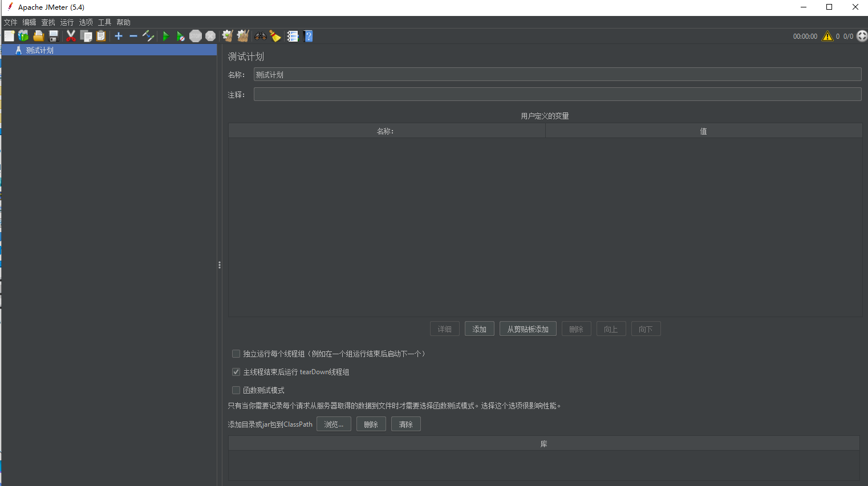Click the Stop sign icon
Viewport: 868px width, 486px height.
pyautogui.click(x=196, y=36)
